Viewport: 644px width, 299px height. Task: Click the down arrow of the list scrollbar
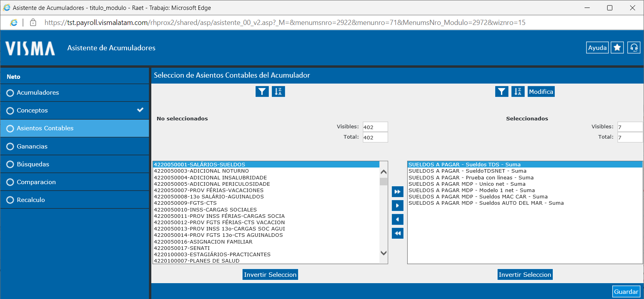click(x=383, y=253)
